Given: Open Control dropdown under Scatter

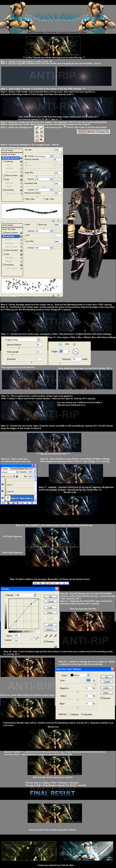Looking at the screenshot, I should pos(44,231).
